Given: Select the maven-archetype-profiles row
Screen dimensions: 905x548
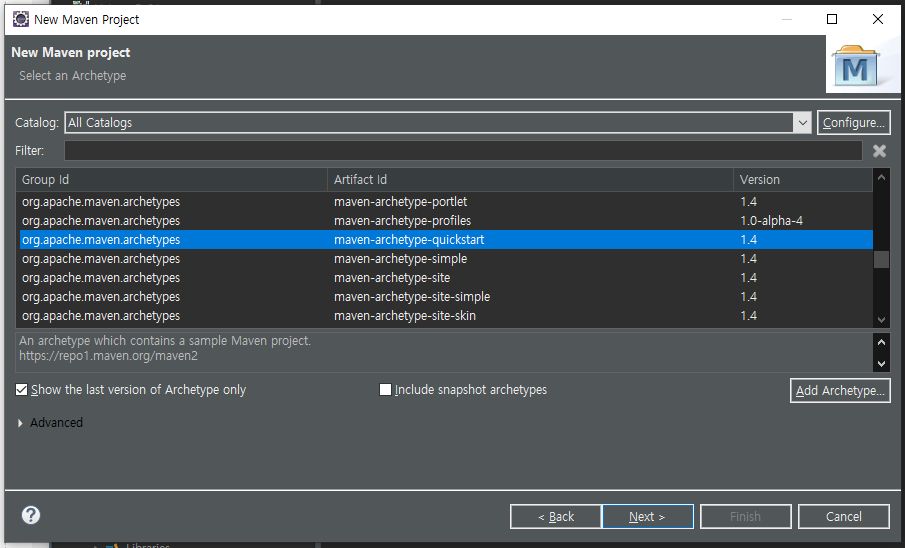Looking at the screenshot, I should coord(445,221).
